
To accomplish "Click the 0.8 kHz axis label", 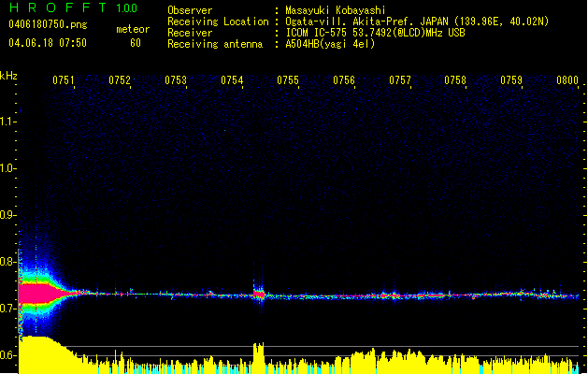I will click(x=7, y=262).
